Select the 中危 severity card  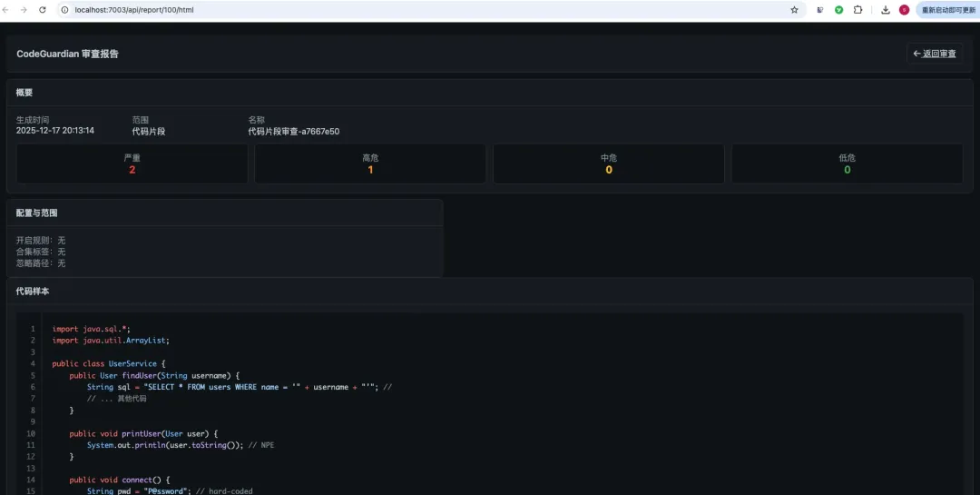point(609,164)
